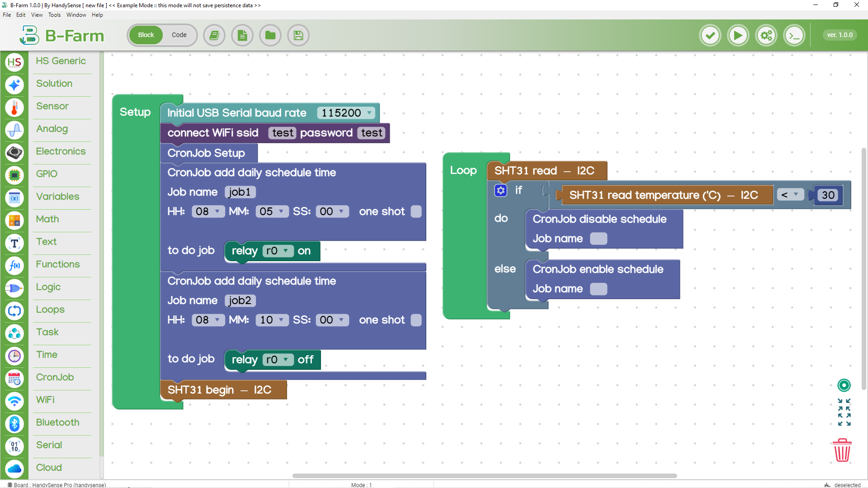Screen dimensions: 868x488
Task: Toggle one shot checkbox for job1
Action: tap(416, 211)
